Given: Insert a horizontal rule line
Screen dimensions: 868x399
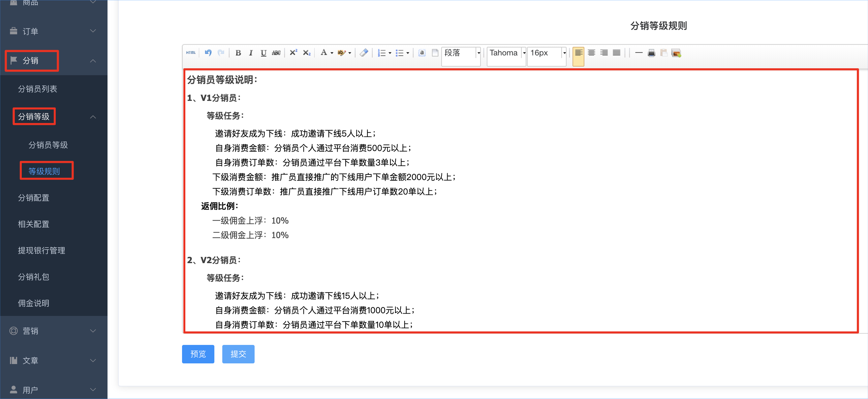Looking at the screenshot, I should (638, 53).
